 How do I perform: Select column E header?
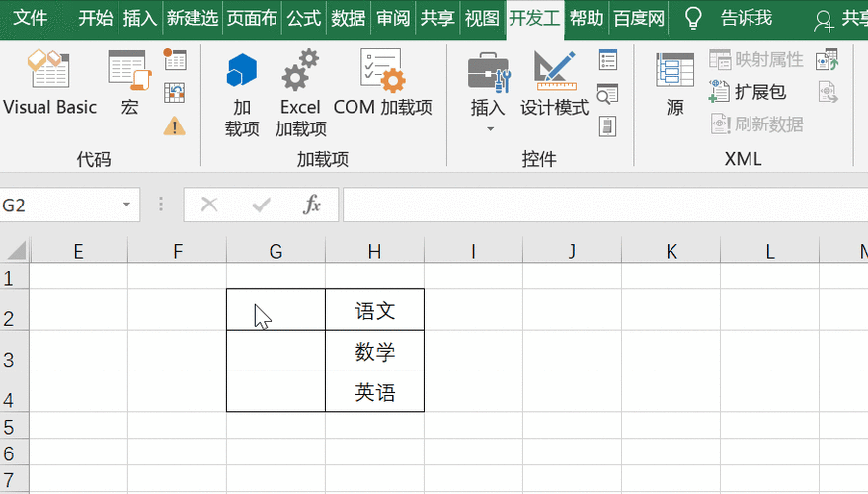click(79, 251)
